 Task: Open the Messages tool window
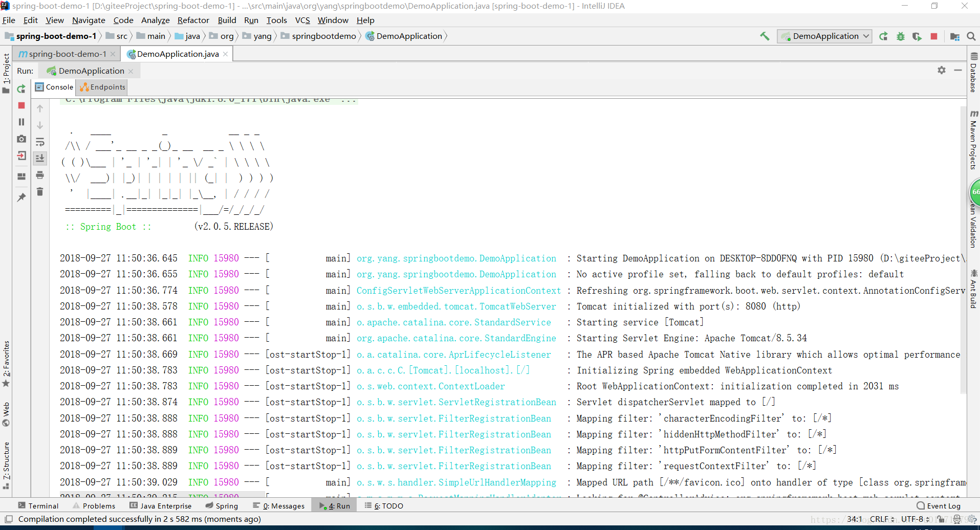coord(279,505)
